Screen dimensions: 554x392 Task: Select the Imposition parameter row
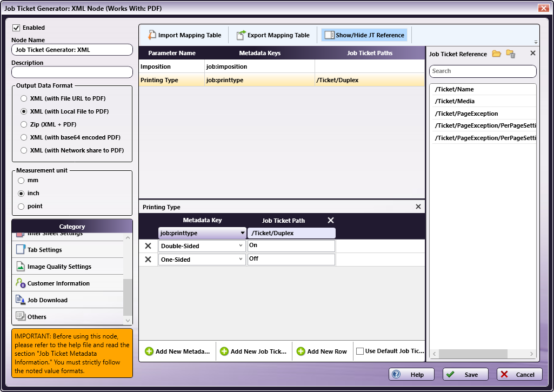[x=282, y=67]
